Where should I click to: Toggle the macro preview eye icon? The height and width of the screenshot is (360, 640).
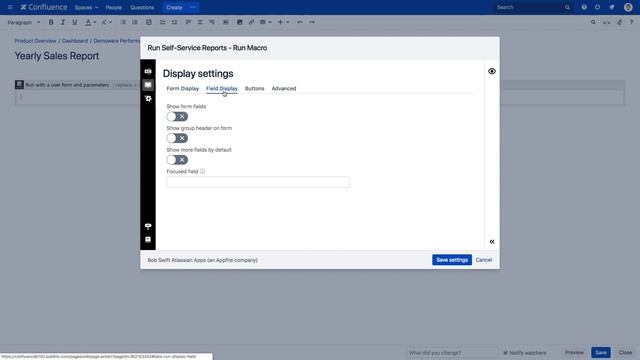pos(492,71)
